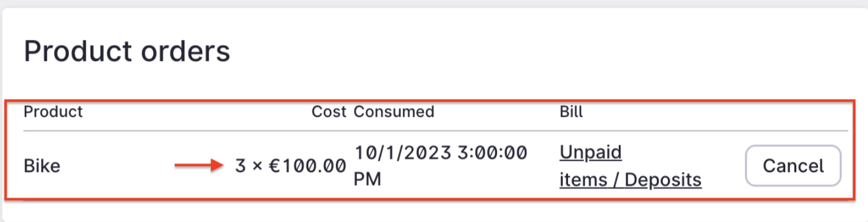Click the red arrow pointing at cost
The height and width of the screenshot is (222, 868).
point(199,166)
